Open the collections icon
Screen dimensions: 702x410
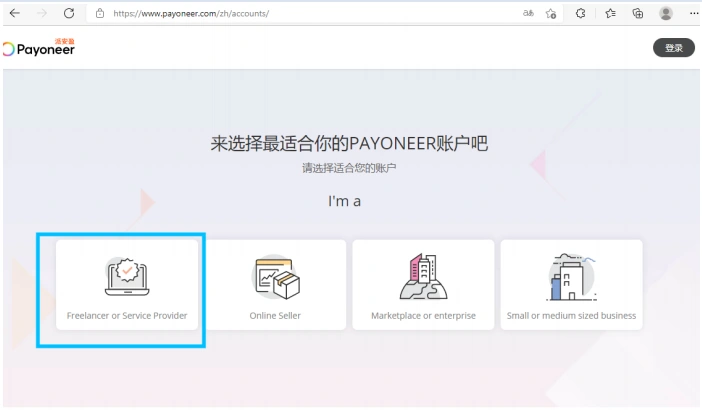coord(638,13)
